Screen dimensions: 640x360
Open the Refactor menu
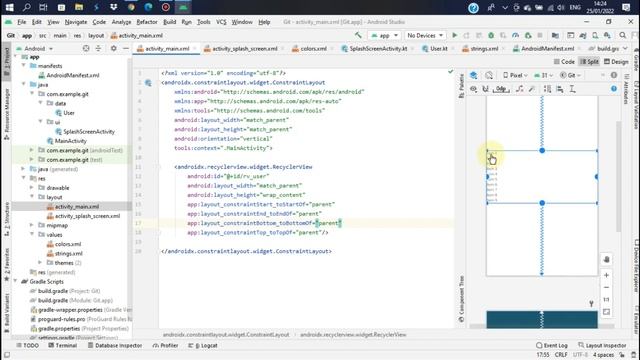click(147, 22)
